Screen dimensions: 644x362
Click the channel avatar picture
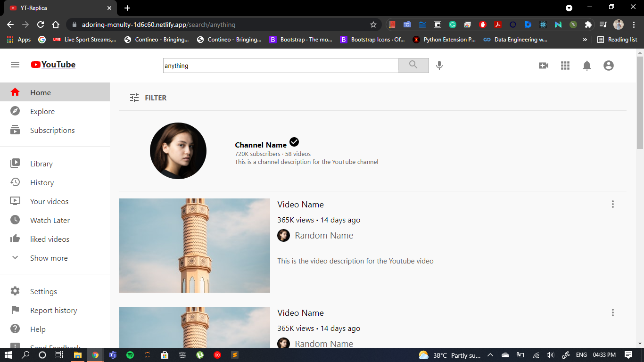coord(178,151)
